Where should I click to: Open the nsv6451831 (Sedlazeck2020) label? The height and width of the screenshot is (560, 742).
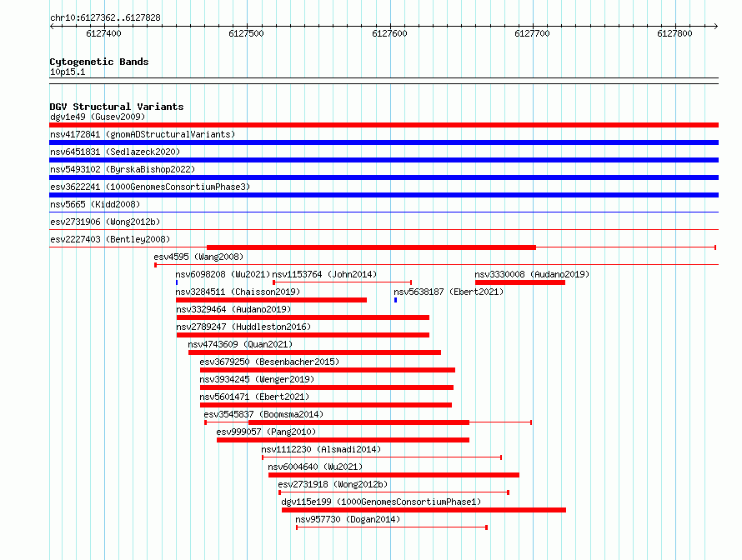[115, 152]
